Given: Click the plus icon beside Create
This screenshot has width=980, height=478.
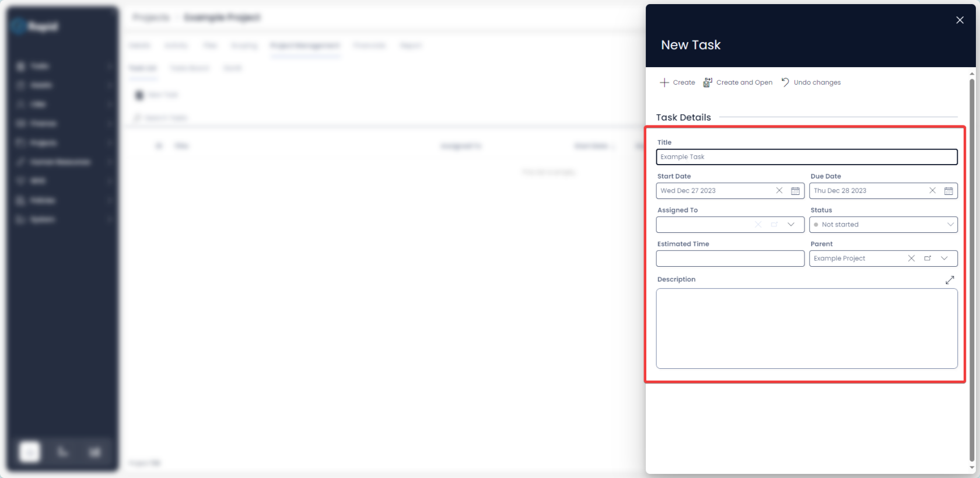Looking at the screenshot, I should [664, 82].
